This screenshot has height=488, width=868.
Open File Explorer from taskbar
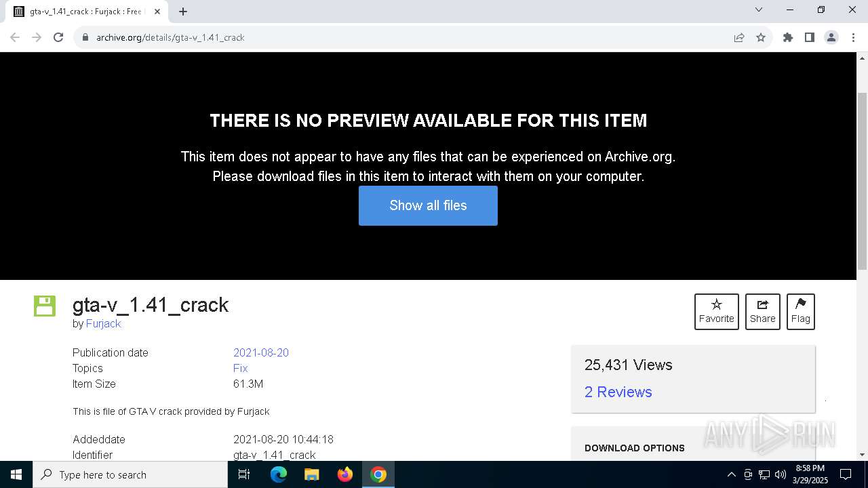(311, 474)
